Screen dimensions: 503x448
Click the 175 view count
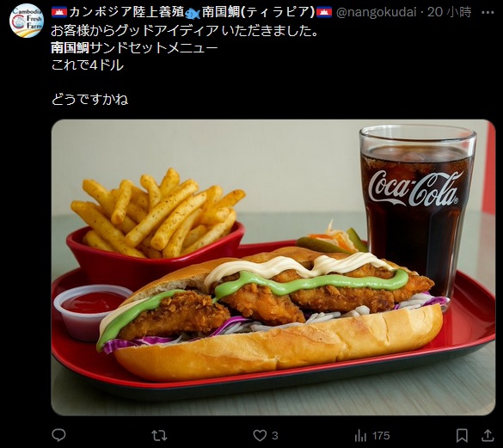[x=381, y=436]
